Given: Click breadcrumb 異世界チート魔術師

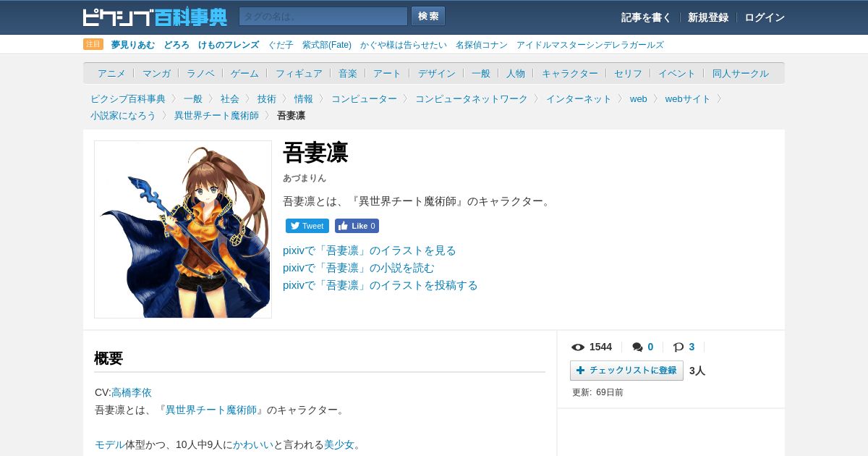Looking at the screenshot, I should coord(216,115).
